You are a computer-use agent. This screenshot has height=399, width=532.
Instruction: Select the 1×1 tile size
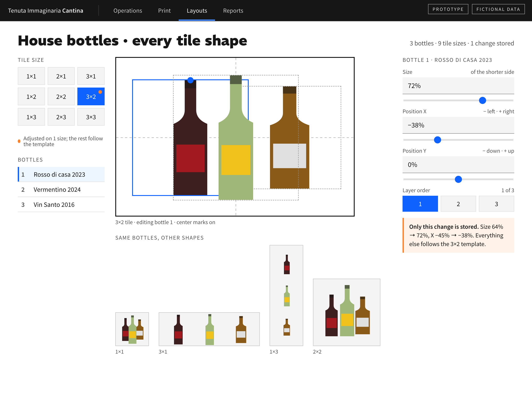[x=31, y=76]
